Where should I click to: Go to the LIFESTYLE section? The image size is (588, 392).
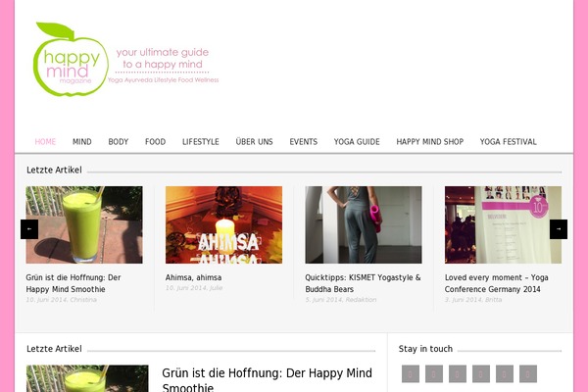coord(201,142)
